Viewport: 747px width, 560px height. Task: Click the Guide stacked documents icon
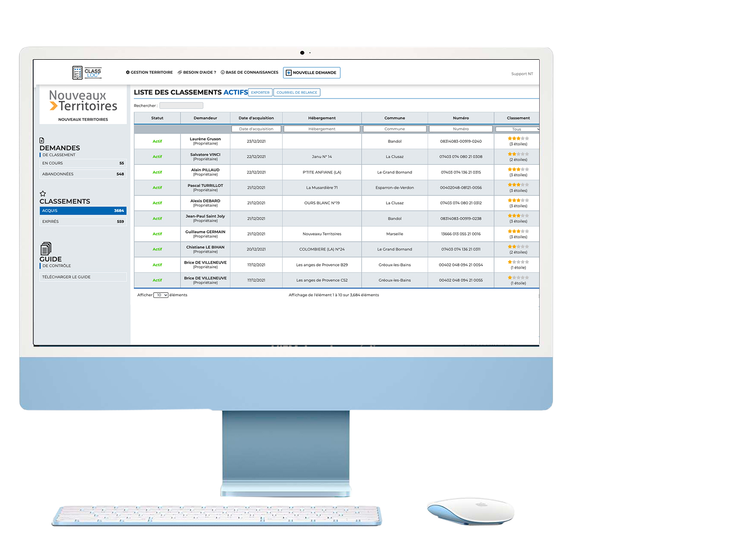point(46,248)
